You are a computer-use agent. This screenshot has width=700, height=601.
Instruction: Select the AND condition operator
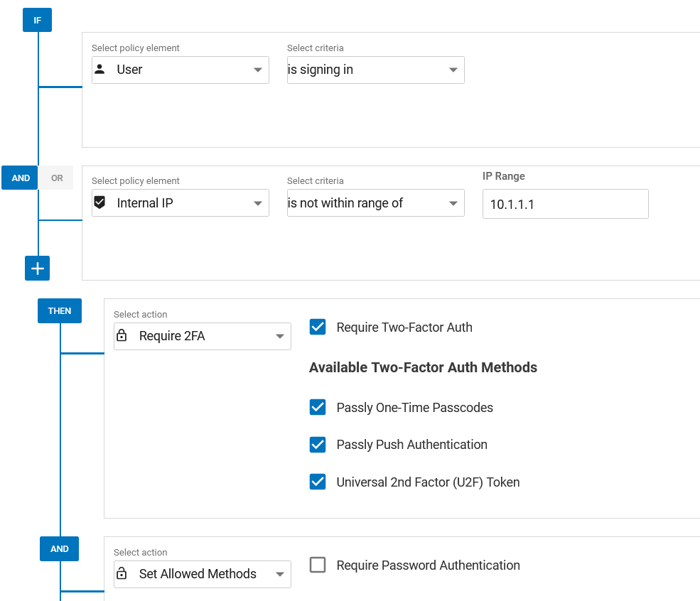click(x=21, y=178)
